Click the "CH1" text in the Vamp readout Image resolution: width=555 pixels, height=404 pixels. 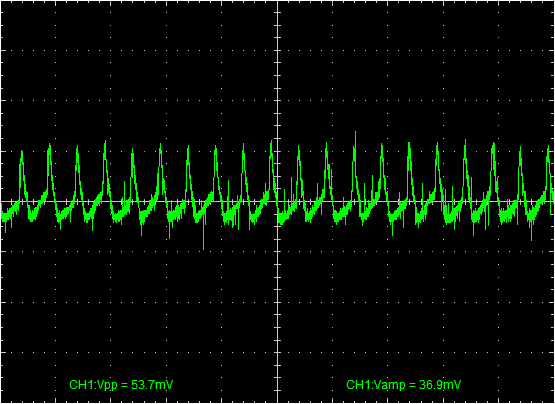pyautogui.click(x=354, y=385)
